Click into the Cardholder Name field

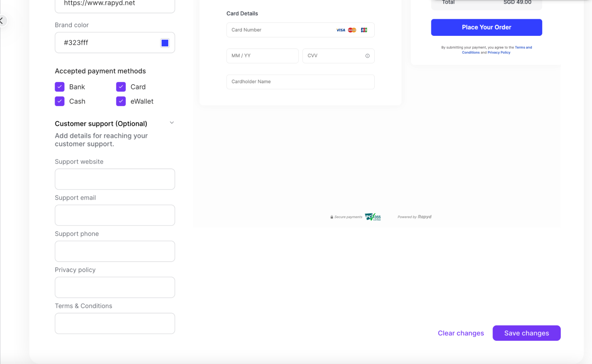coord(300,82)
